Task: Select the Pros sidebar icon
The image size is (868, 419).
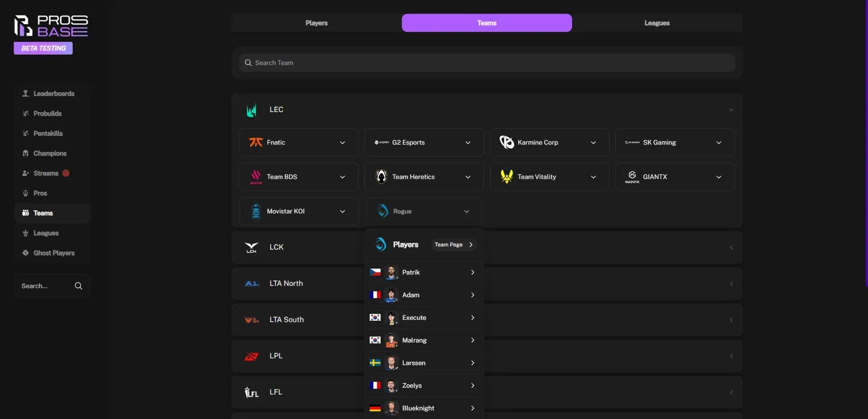Action: 26,193
